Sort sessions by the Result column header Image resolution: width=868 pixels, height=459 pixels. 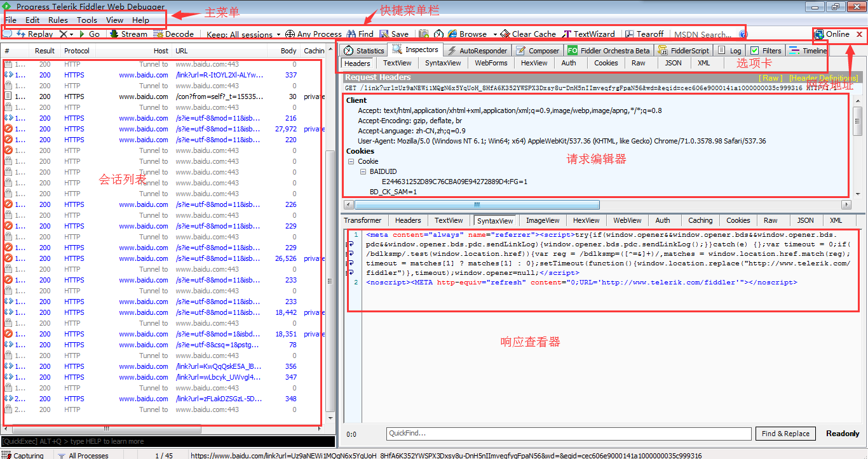tap(45, 51)
